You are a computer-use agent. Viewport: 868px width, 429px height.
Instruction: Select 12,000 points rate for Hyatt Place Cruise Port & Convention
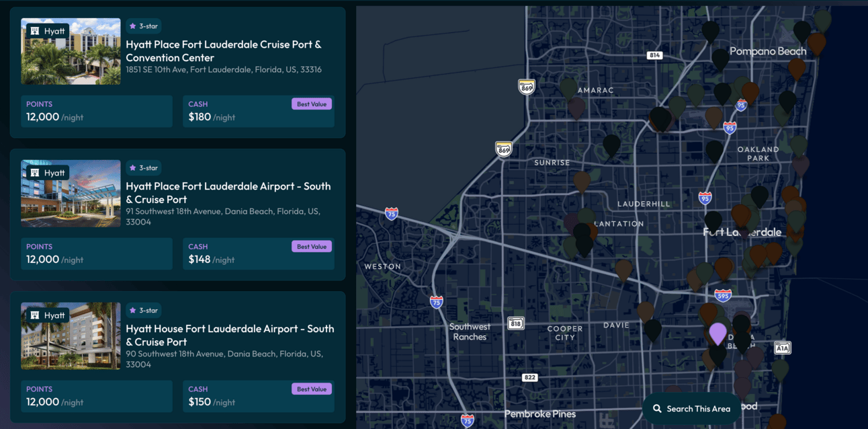coord(97,112)
